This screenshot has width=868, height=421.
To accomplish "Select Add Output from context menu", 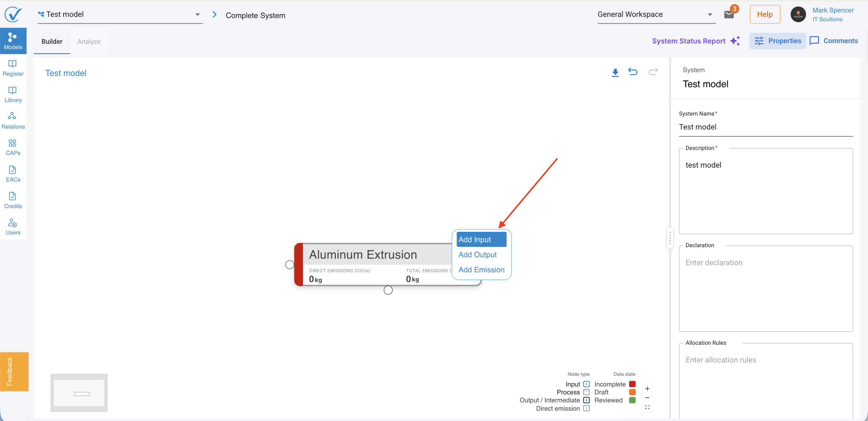I will tap(477, 255).
